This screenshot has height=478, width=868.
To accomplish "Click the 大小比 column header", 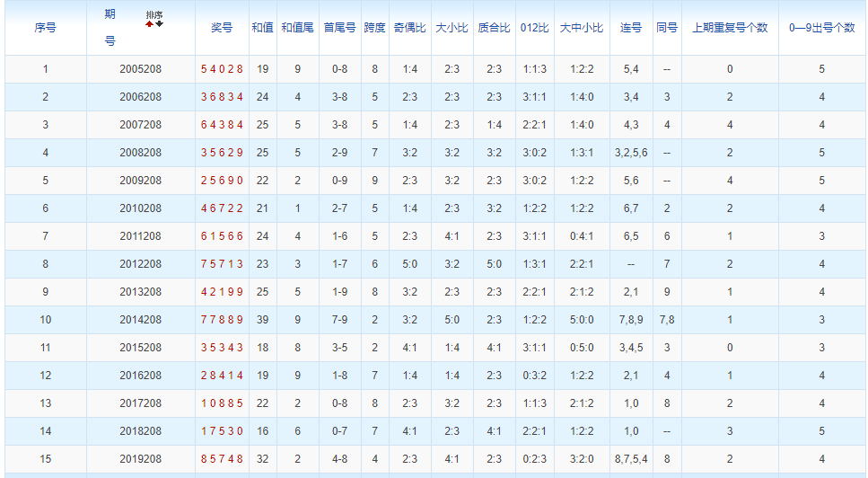I will (x=452, y=28).
